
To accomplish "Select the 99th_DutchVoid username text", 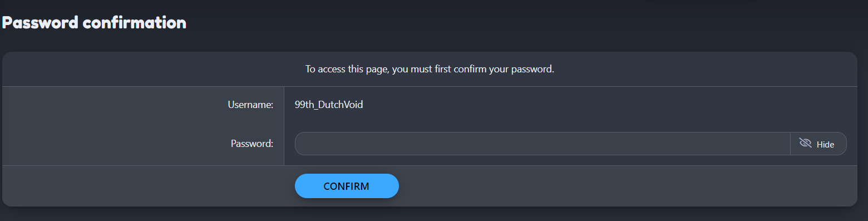I will pyautogui.click(x=329, y=104).
